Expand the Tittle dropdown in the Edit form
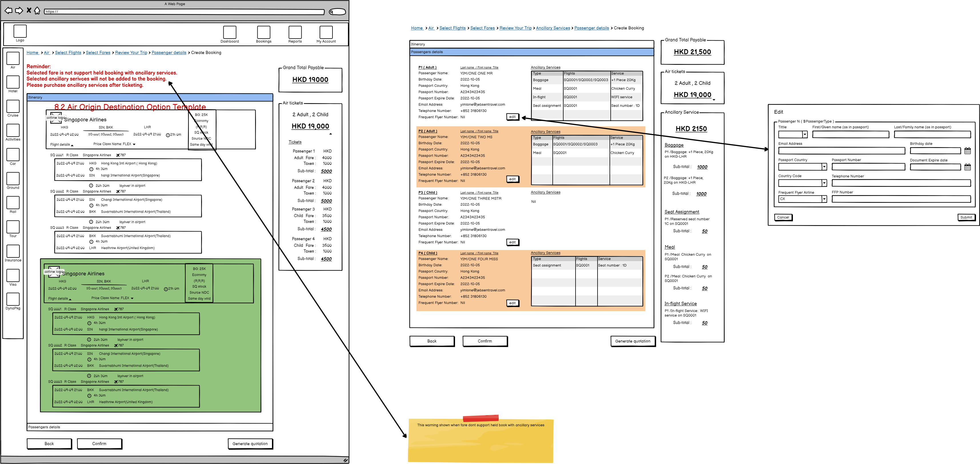 click(805, 134)
